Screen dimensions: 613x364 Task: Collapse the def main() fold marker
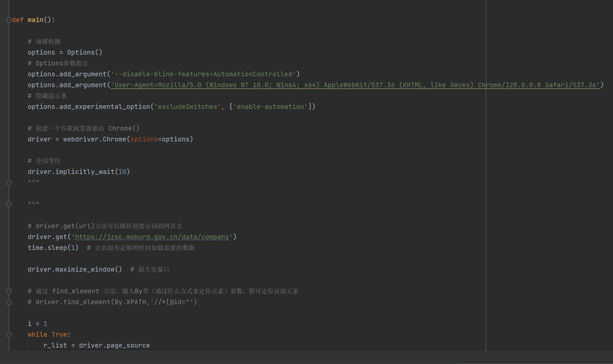(8, 20)
